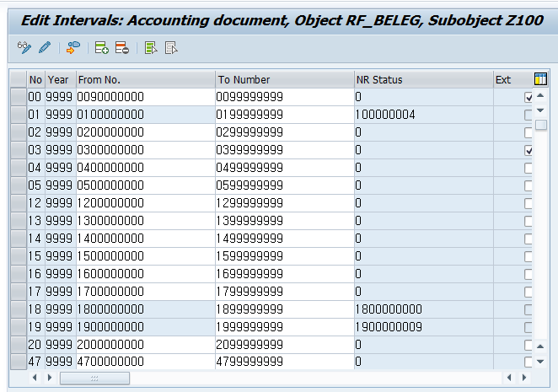Click the Select all rows icon

click(151, 47)
